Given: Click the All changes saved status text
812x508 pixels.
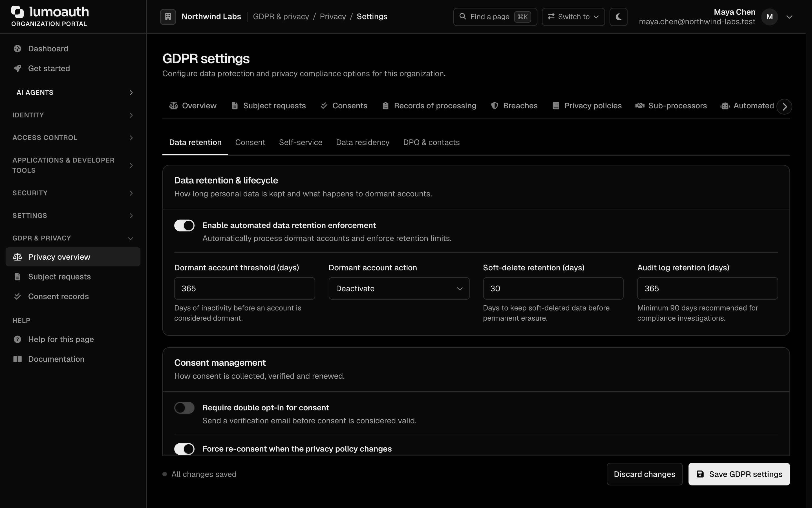Looking at the screenshot, I should pyautogui.click(x=204, y=474).
